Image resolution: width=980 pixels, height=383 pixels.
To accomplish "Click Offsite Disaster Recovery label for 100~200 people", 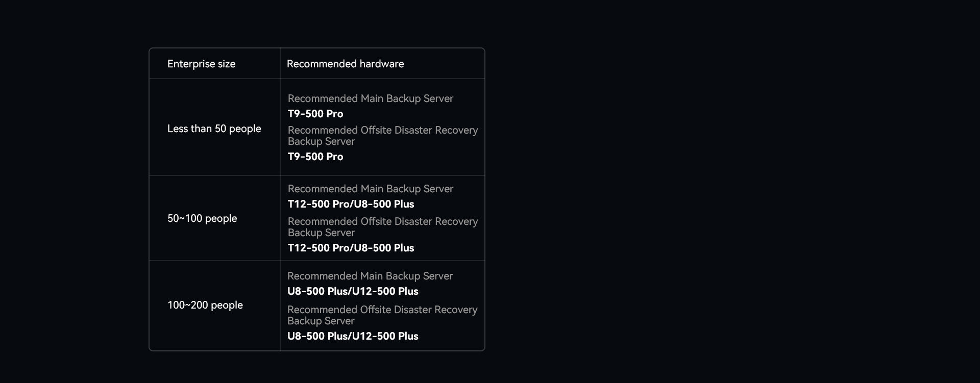I will [x=382, y=315].
